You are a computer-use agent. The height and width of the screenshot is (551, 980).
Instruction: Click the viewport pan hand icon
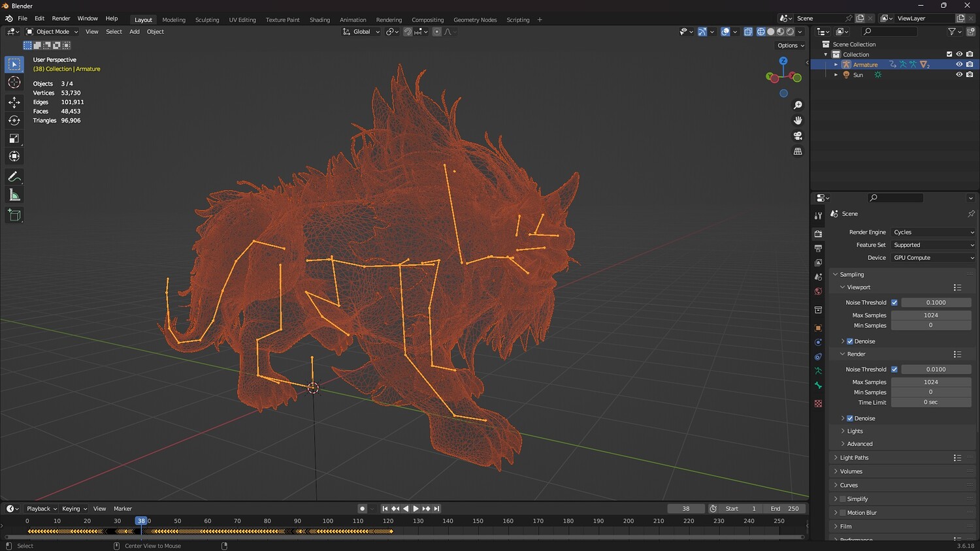798,120
